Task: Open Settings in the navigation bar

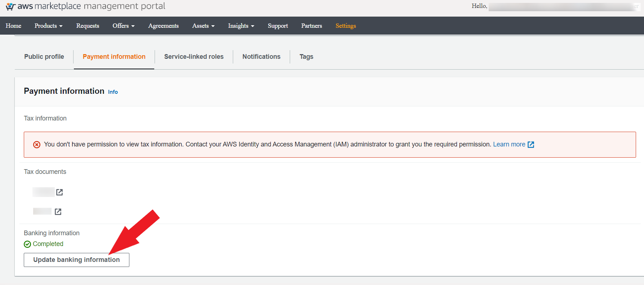Action: [x=346, y=26]
